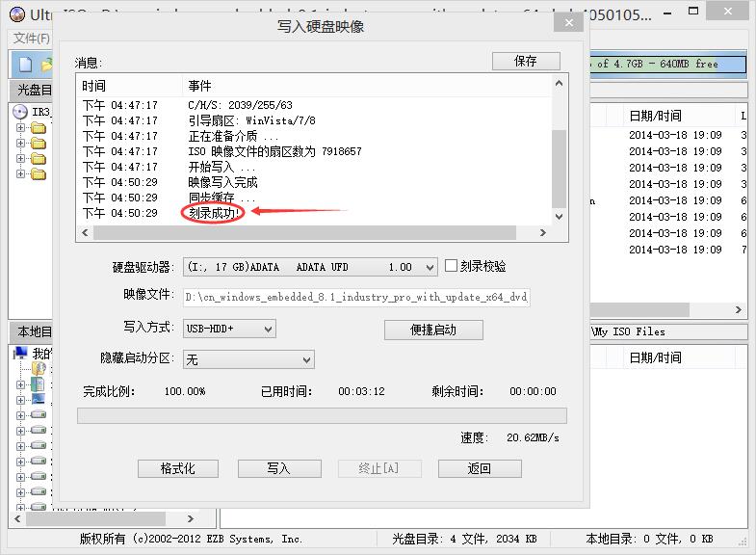Click the 格式化 format button
756x555 pixels.
click(x=178, y=468)
